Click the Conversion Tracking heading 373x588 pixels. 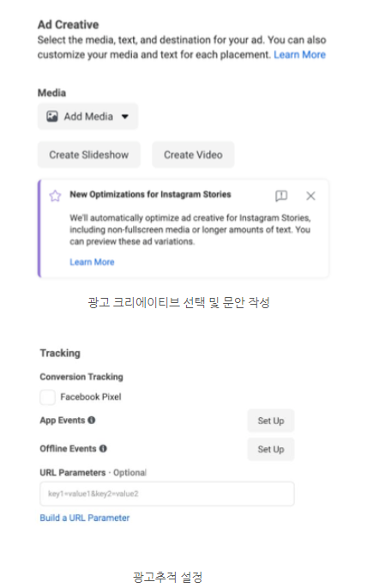point(81,377)
